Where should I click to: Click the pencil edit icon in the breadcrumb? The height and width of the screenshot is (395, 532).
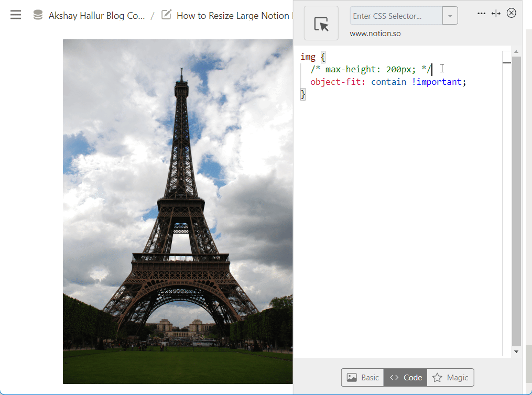pos(166,15)
